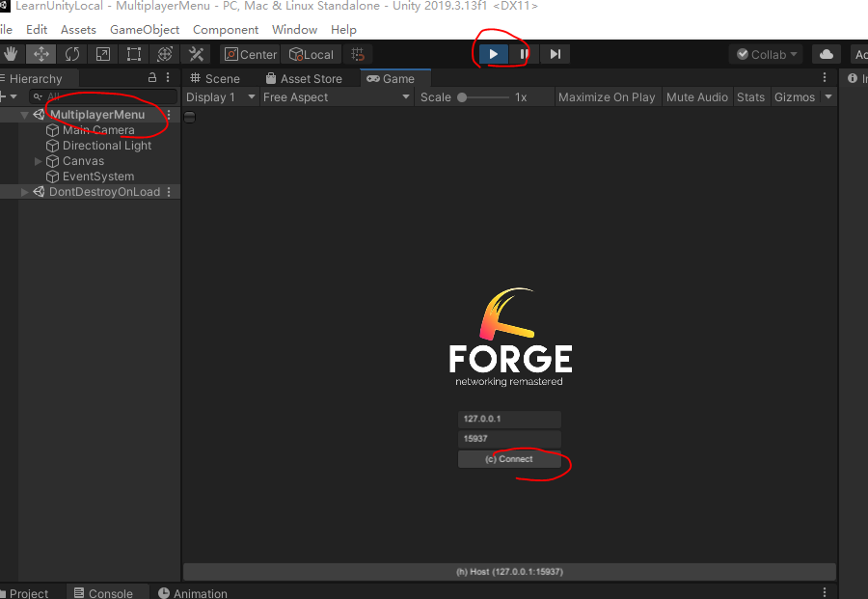Click Directional Light cube icon
The height and width of the screenshot is (599, 868).
pos(53,146)
